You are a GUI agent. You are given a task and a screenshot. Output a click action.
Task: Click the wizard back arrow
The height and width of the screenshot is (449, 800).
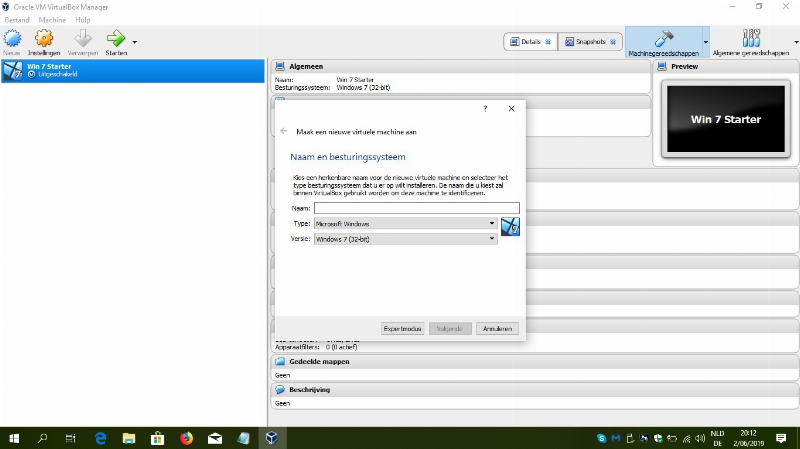(284, 131)
